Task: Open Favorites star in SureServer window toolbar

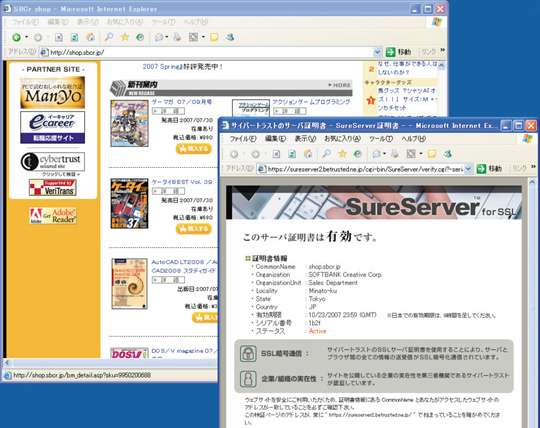Action: pos(342,154)
